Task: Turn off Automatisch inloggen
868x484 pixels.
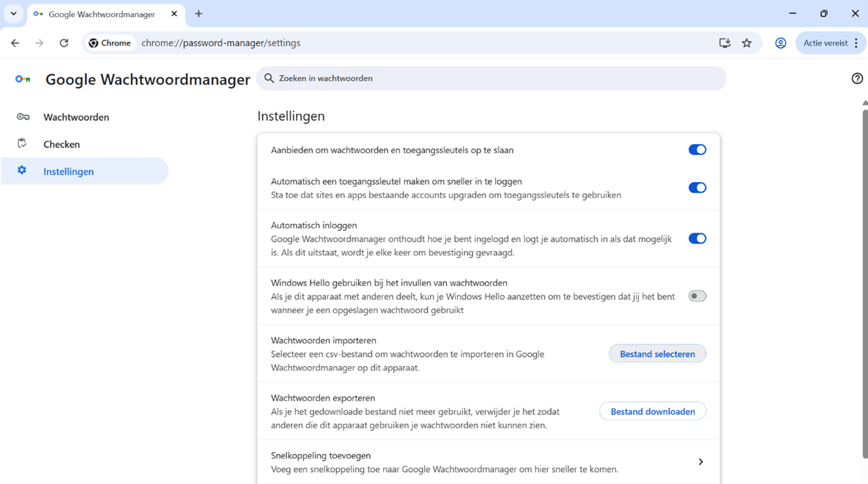Action: [697, 239]
